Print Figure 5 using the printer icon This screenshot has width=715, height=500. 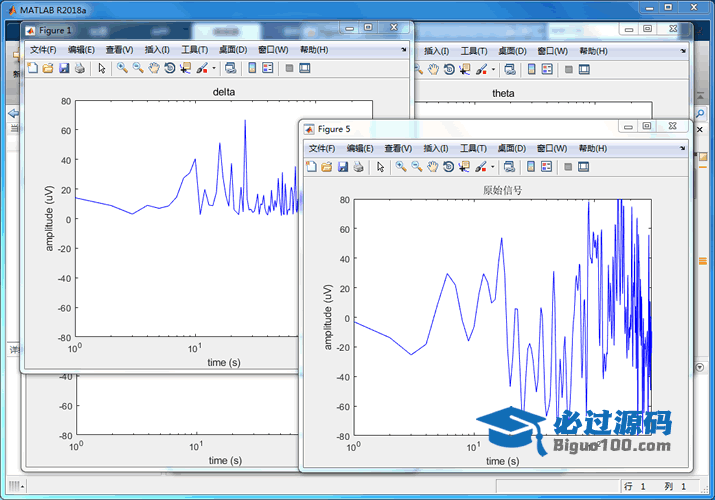click(x=358, y=167)
